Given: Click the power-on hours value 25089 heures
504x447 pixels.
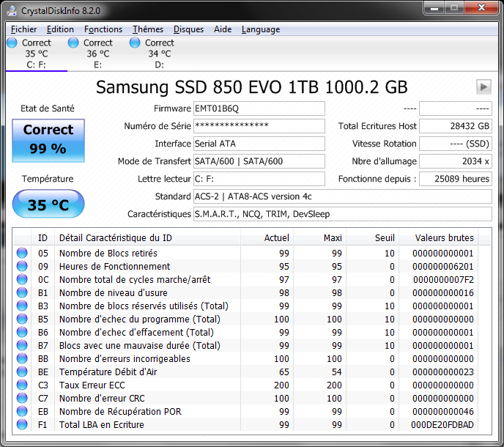Looking at the screenshot, I should 456,179.
